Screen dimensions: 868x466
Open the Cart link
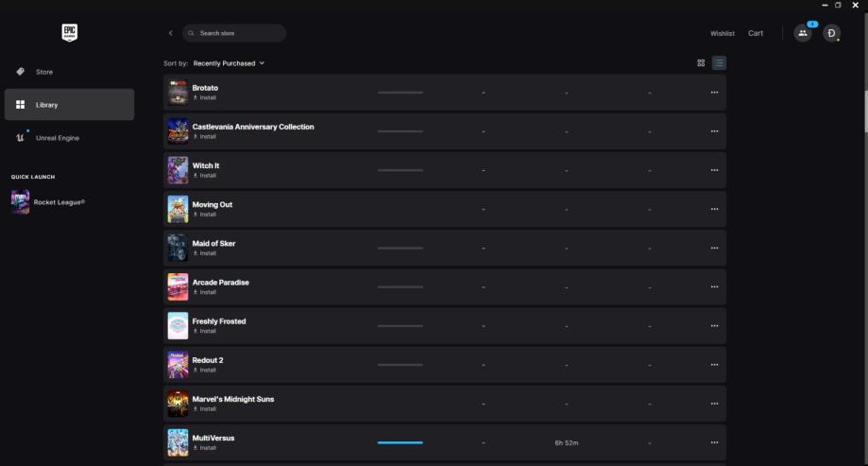coord(756,33)
